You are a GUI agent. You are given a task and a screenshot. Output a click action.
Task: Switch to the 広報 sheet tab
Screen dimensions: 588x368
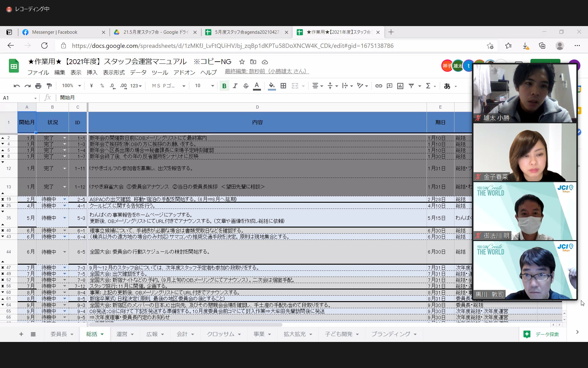[x=152, y=334]
